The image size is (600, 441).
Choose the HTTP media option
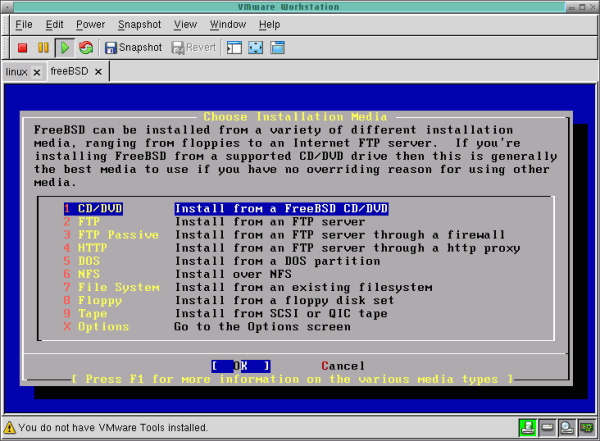[85, 248]
